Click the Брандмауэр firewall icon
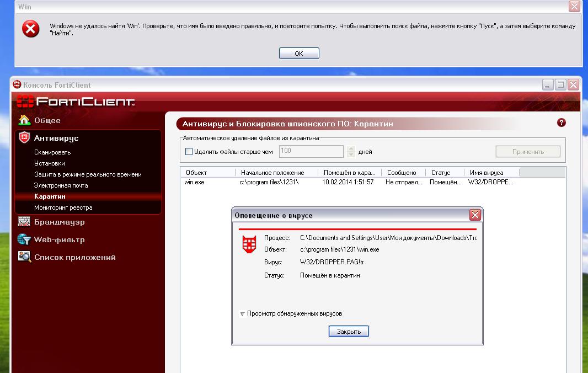 click(x=24, y=222)
